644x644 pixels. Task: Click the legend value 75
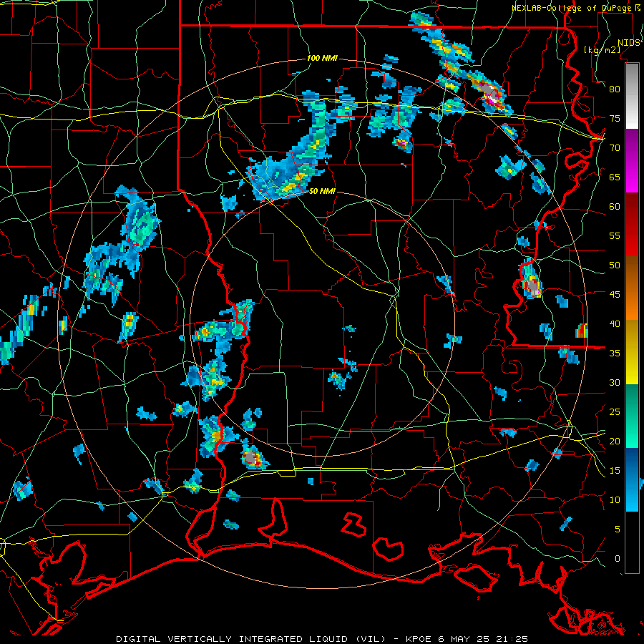615,118
